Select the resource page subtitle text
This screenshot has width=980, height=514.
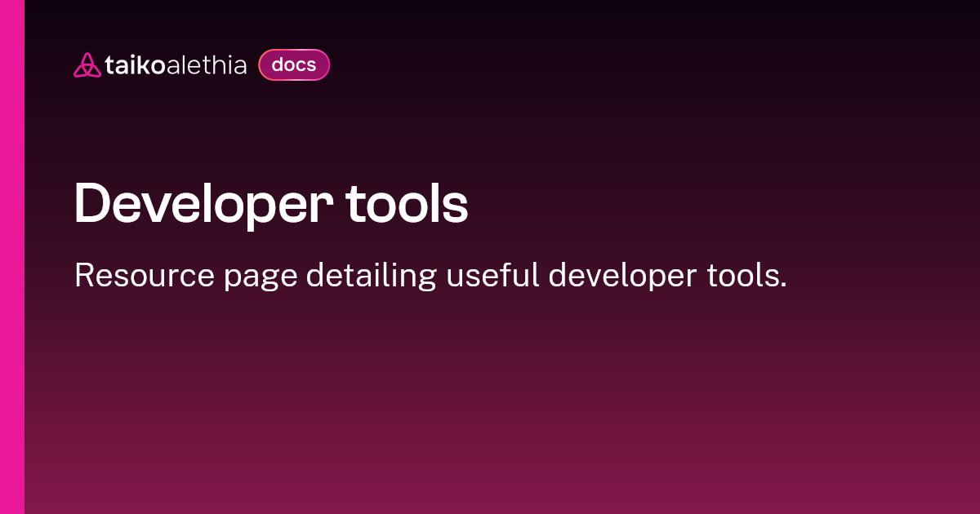[431, 276]
